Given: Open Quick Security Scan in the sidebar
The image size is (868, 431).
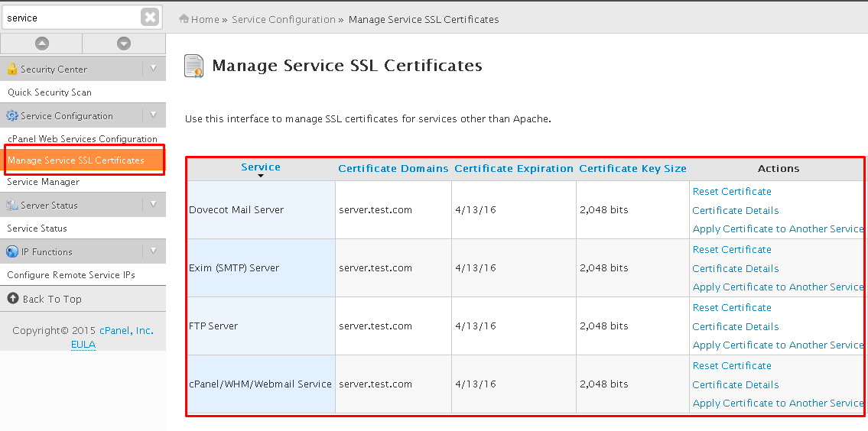Looking at the screenshot, I should (49, 92).
